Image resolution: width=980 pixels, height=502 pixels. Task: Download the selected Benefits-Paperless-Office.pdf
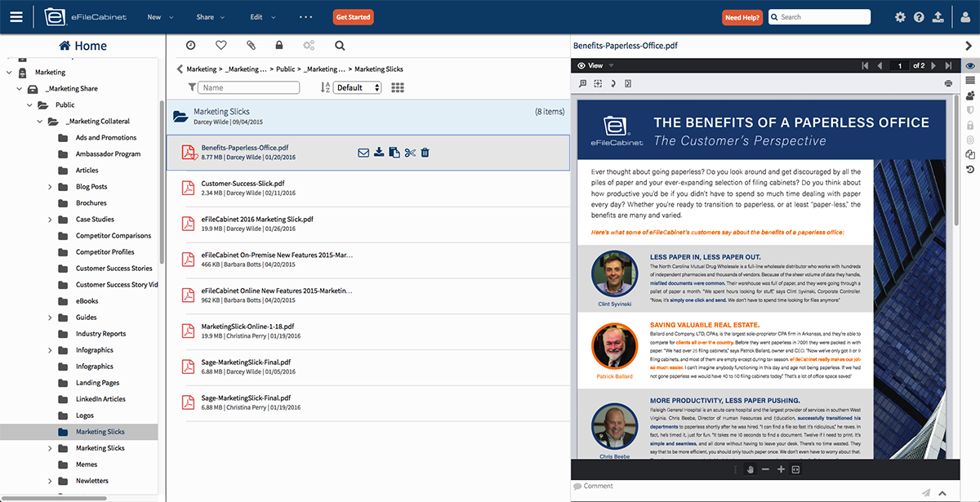click(x=379, y=153)
